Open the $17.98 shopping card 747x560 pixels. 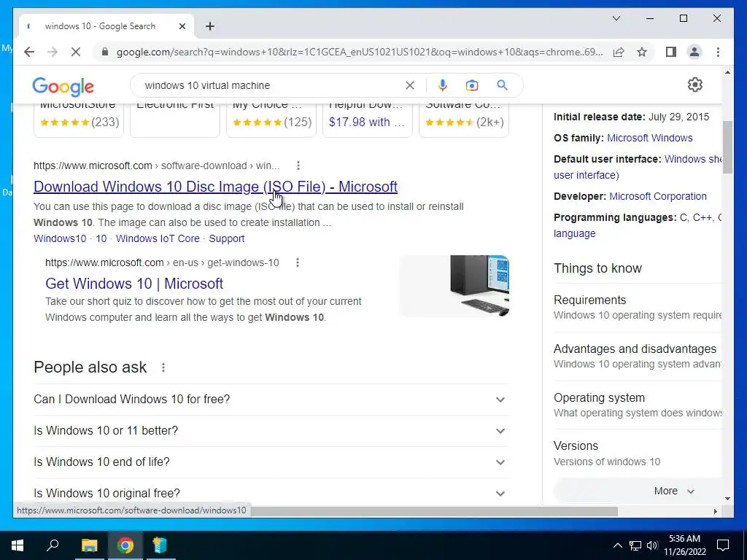368,120
